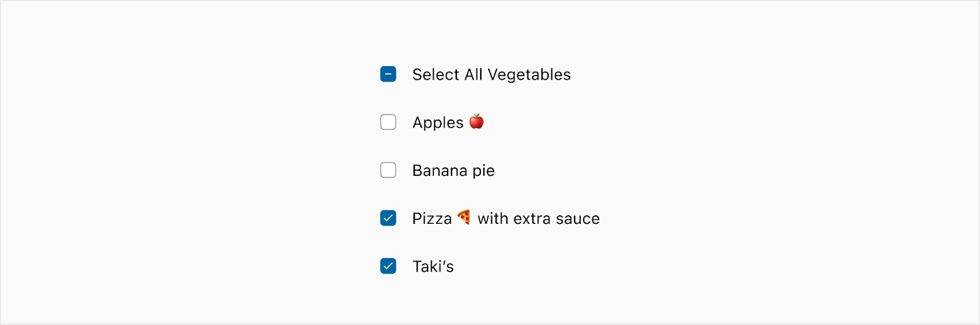980x325 pixels.
Task: Click the minus dash in indeterminate checkbox
Action: click(x=388, y=74)
